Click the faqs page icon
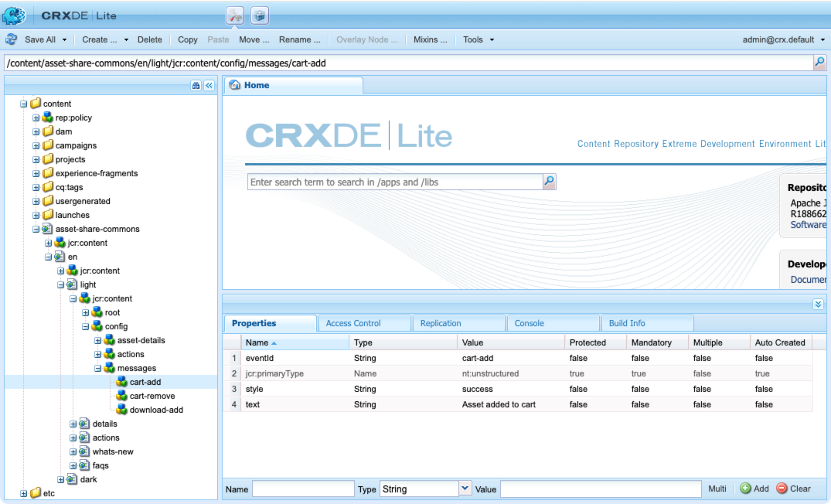831x504 pixels. [84, 465]
